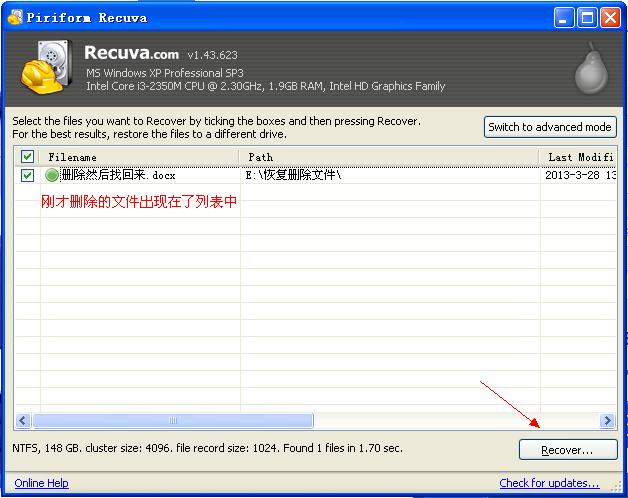Click MS Windows XP Professional SP3 text
The height and width of the screenshot is (498, 628).
pos(165,73)
